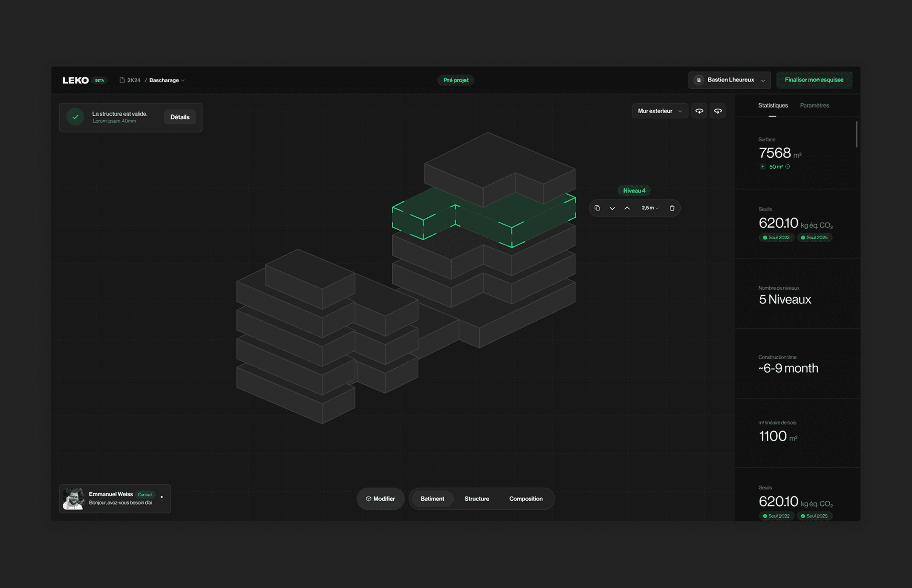Toggle the Seuil 2025 threshold badge
Screen dimensions: 912x588
[814, 237]
